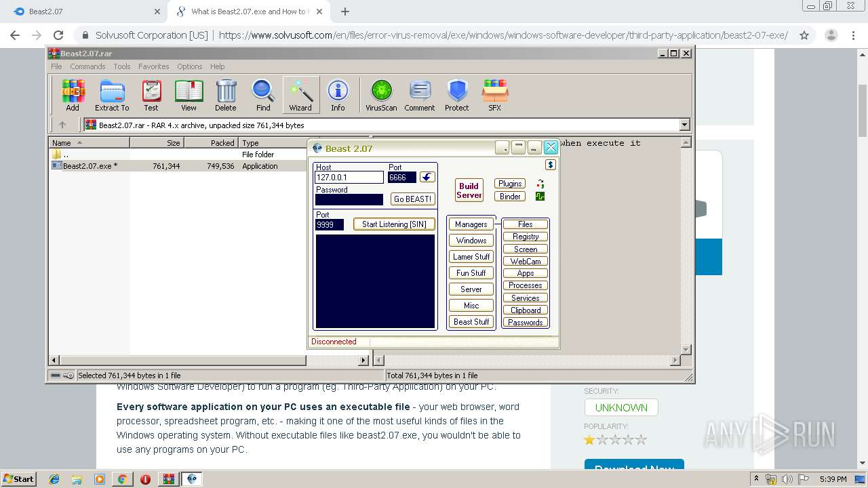Click the Delete trash can icon
Image resolution: width=868 pixels, height=488 pixels.
pyautogui.click(x=226, y=95)
